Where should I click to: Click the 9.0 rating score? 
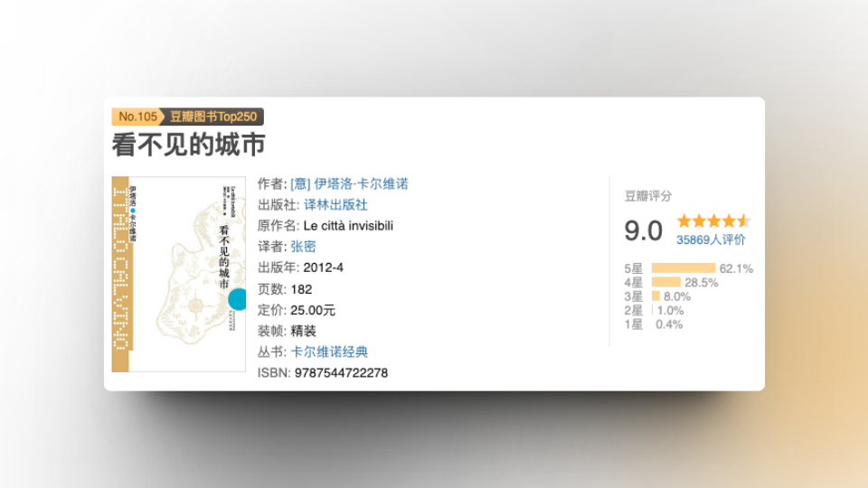(644, 230)
